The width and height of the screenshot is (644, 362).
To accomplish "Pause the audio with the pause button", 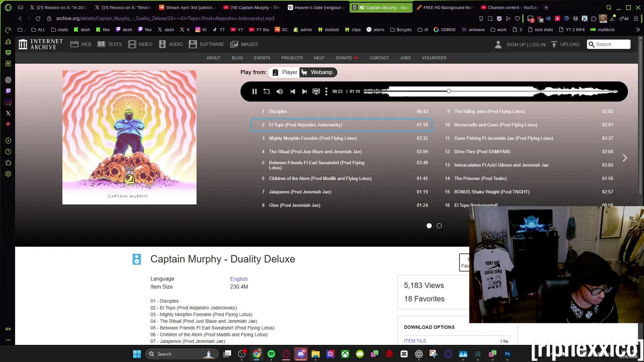I will tap(254, 92).
